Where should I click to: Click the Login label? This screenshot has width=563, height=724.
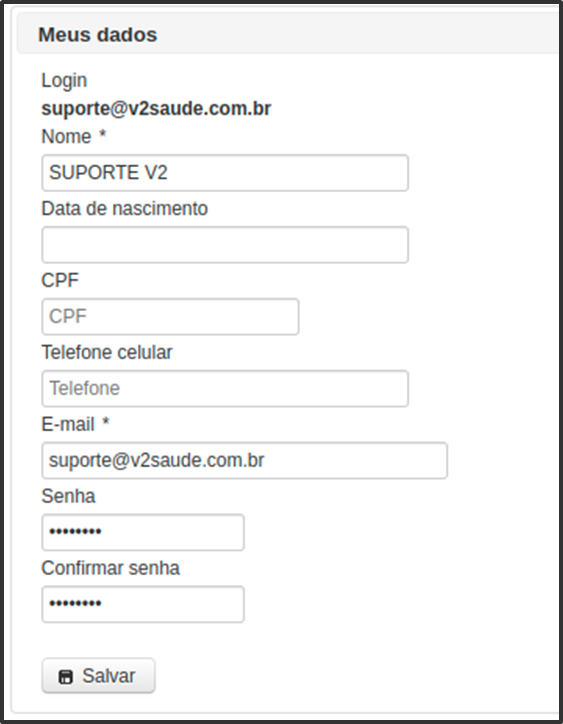(64, 80)
